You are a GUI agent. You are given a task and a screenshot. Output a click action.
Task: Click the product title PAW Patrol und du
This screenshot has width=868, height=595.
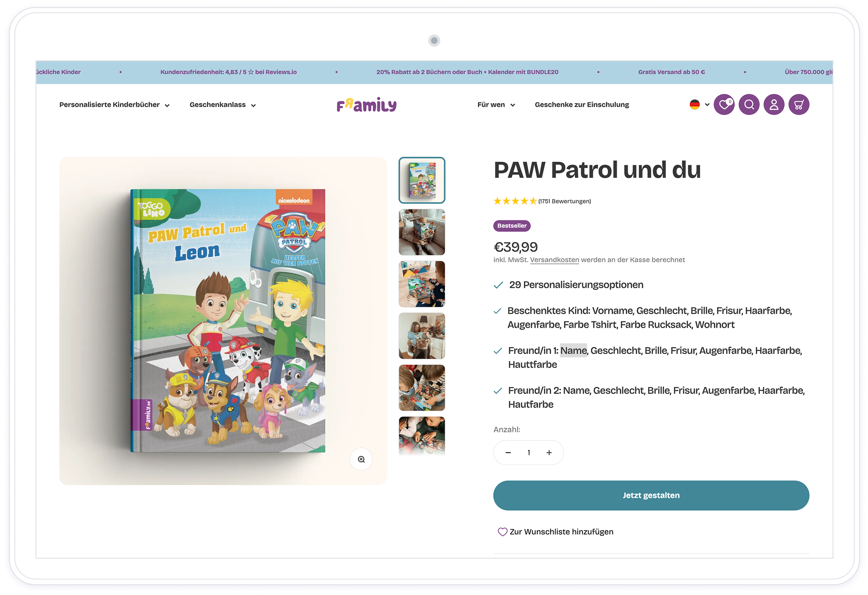[x=597, y=170]
